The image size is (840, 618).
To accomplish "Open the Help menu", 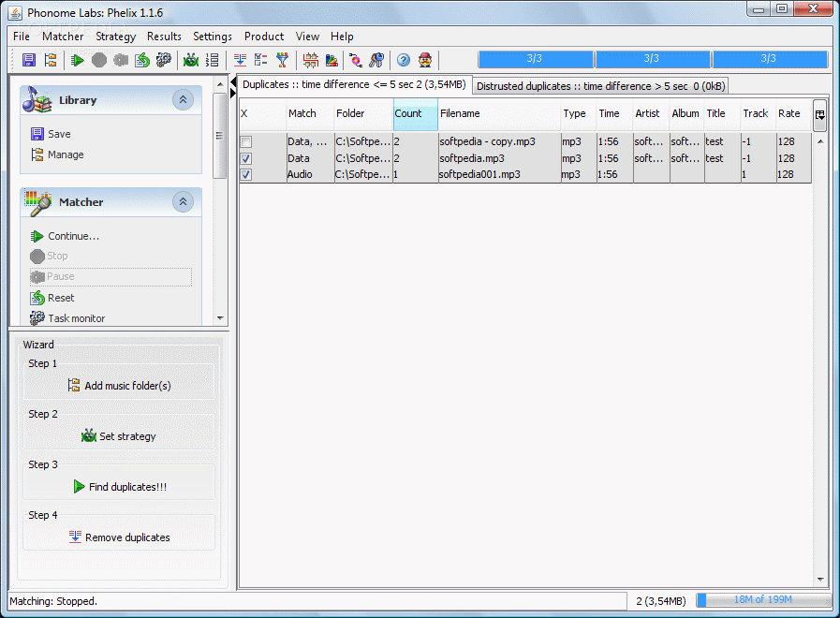I will pyautogui.click(x=342, y=37).
